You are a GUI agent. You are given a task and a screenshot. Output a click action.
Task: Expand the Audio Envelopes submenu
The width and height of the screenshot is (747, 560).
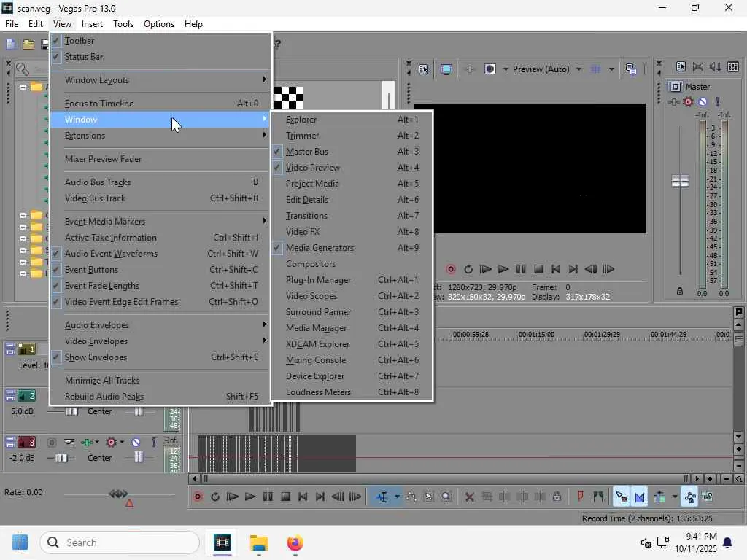(x=161, y=325)
